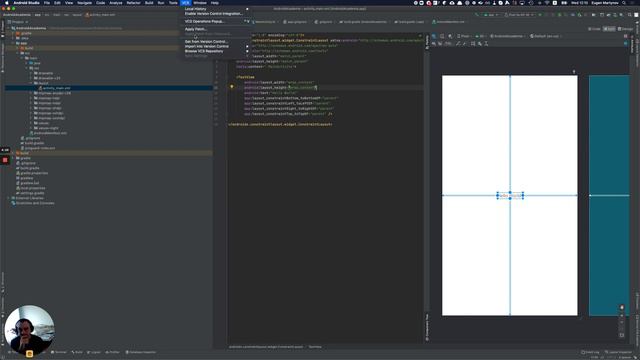This screenshot has height=360, width=640.
Task: Open the API level preview dropdown
Action: coord(481,36)
